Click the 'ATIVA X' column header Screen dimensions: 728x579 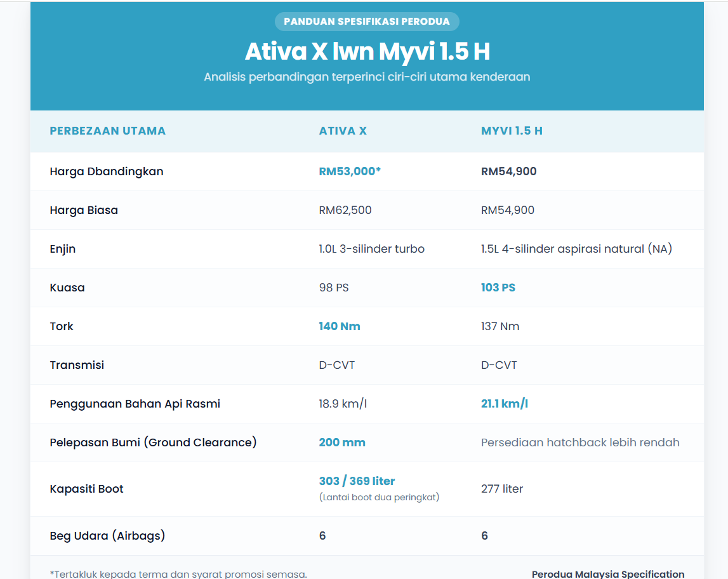point(343,131)
